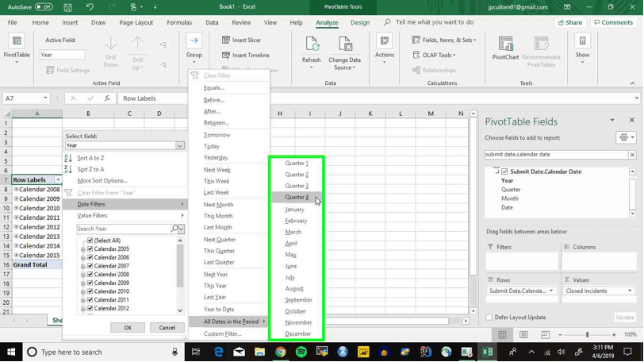Open the Actions ribbon menu
The image size is (644, 362).
point(385,49)
